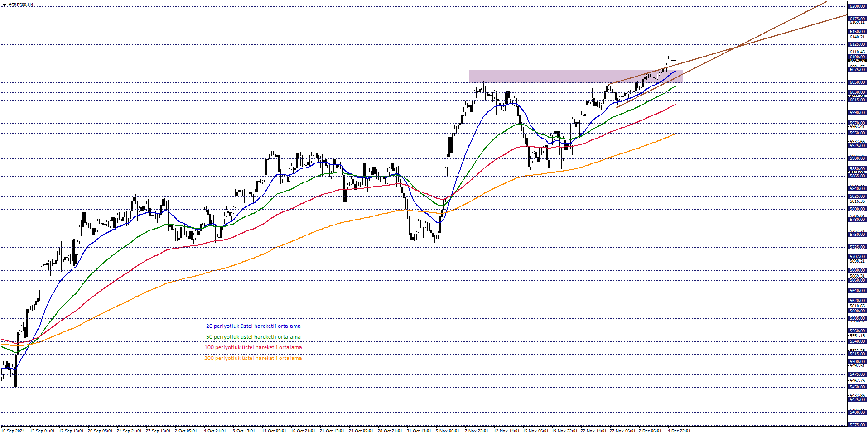
Task: Click the '16 Oct 21:01' time axis label
Action: click(304, 431)
